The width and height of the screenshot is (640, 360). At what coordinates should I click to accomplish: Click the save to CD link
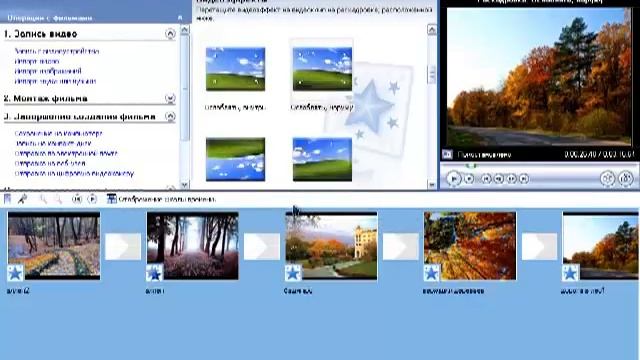click(x=53, y=143)
